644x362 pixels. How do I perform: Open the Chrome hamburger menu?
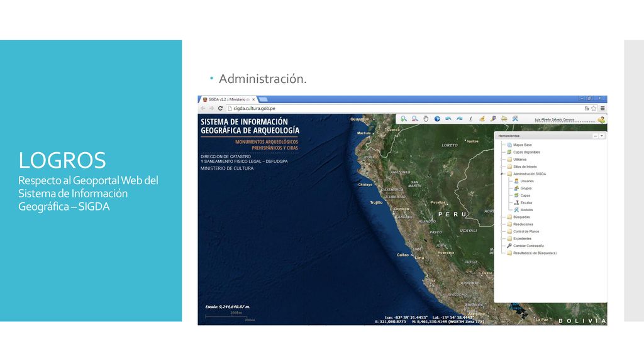tap(602, 108)
